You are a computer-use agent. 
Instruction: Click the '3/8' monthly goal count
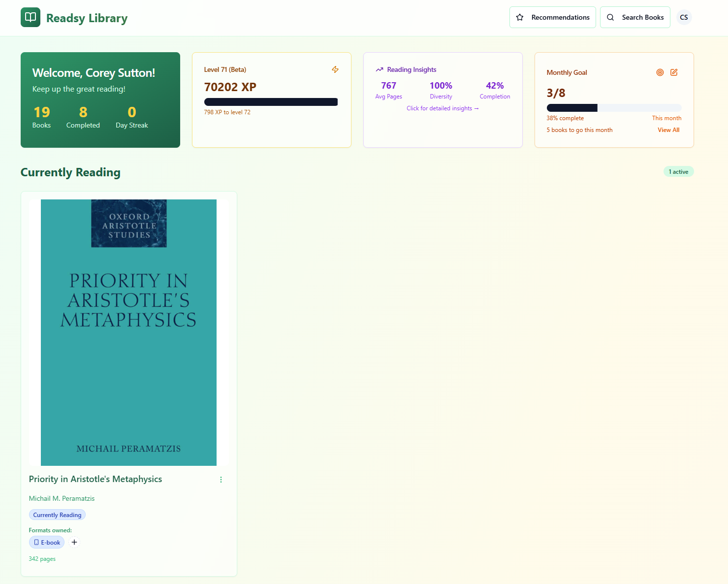[556, 93]
